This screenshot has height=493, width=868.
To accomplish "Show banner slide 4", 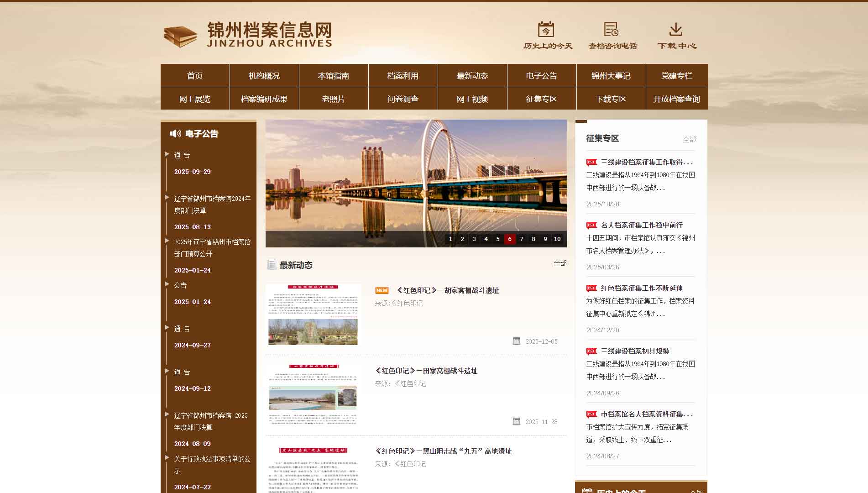I will click(486, 239).
